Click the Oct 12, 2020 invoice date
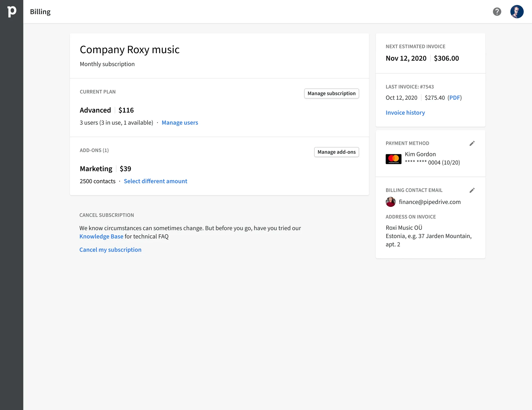532x410 pixels. tap(401, 98)
